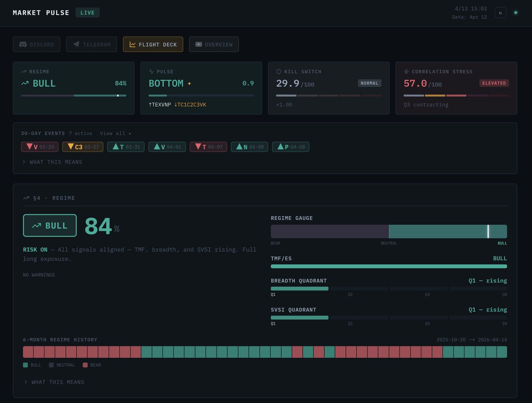This screenshot has height=403, width=532.
Task: Click the Discord icon tab
Action: (x=23, y=44)
